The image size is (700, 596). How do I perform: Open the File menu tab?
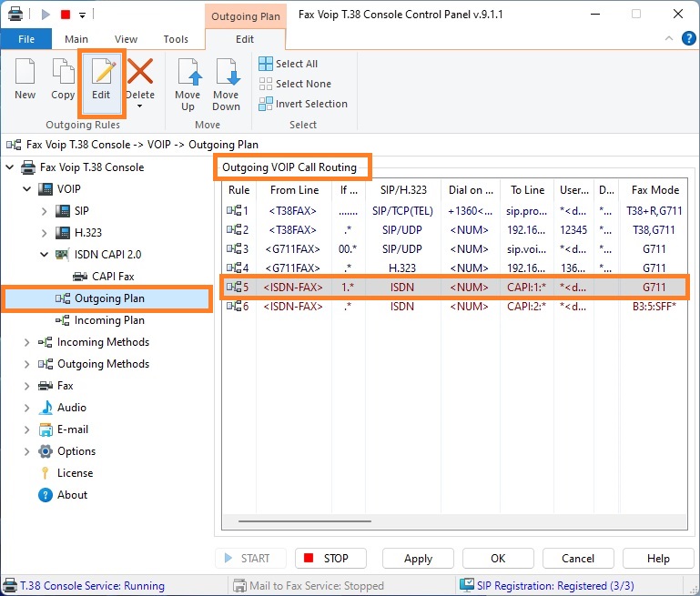(25, 39)
